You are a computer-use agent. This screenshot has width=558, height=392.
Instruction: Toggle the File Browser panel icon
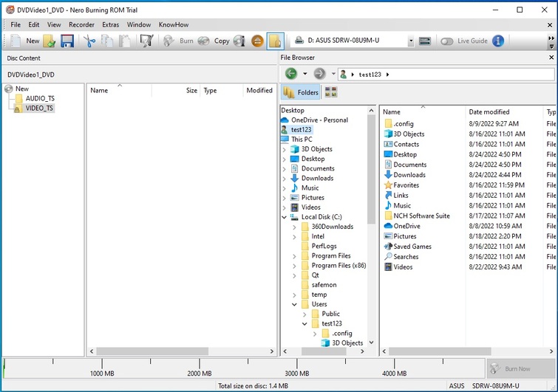click(x=276, y=41)
